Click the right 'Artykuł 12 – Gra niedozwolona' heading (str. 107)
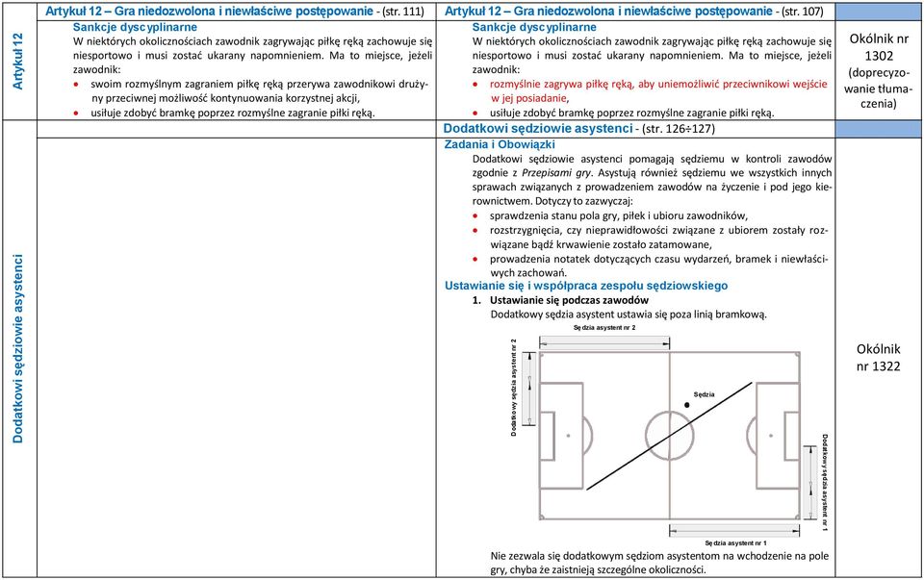 [633, 12]
